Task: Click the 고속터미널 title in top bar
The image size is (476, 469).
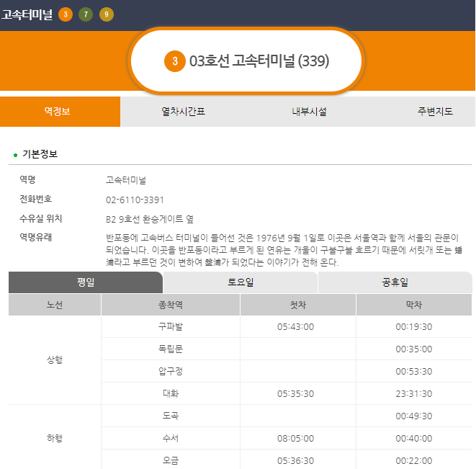Action: (27, 14)
